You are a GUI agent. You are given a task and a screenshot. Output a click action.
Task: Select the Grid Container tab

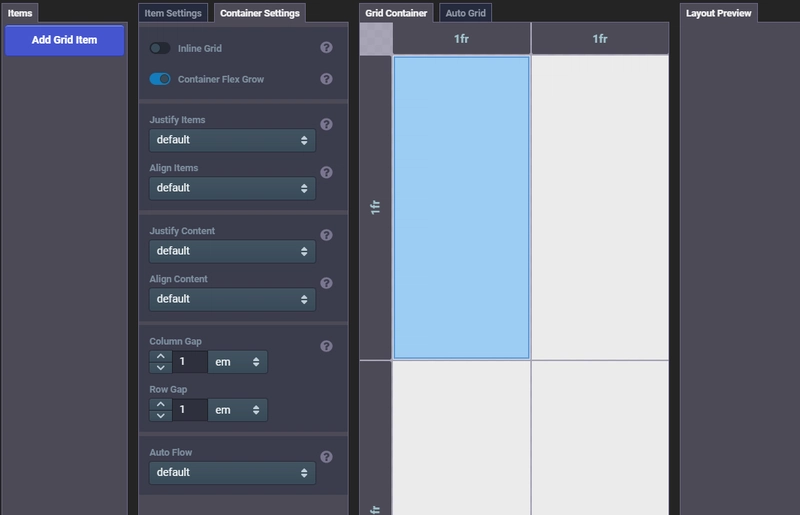point(396,13)
